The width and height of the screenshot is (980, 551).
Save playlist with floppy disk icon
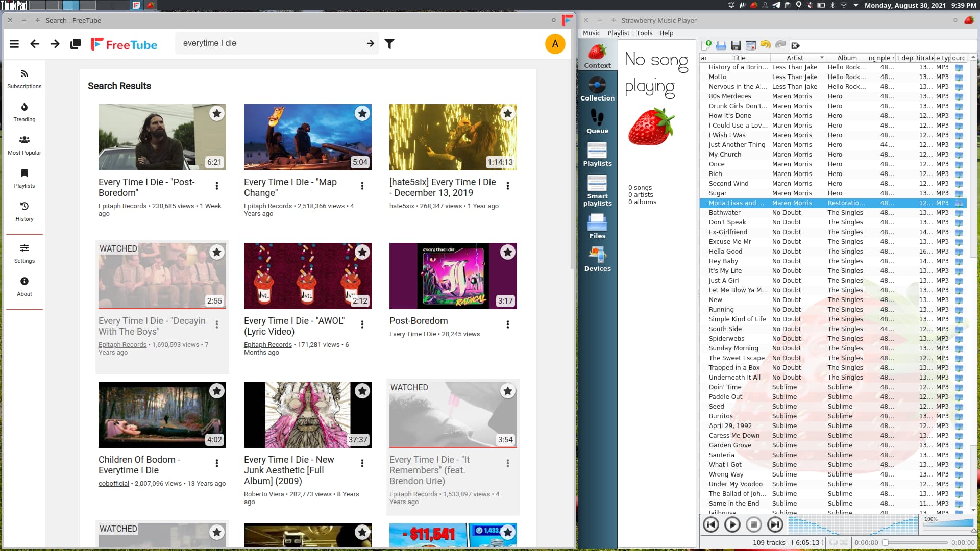pos(736,45)
